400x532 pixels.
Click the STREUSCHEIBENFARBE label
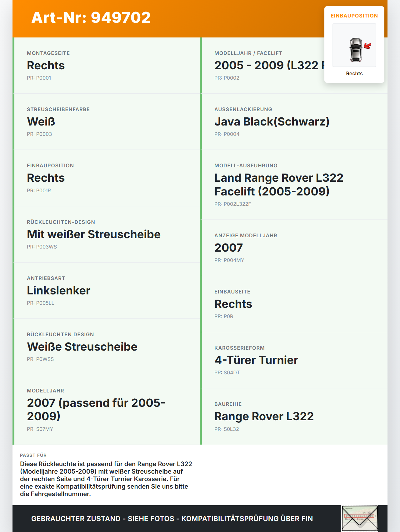tap(58, 109)
